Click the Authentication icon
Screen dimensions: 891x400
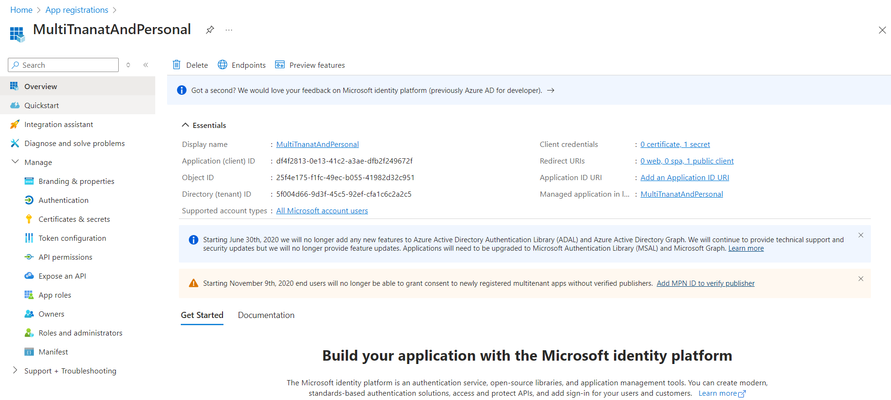pos(29,200)
